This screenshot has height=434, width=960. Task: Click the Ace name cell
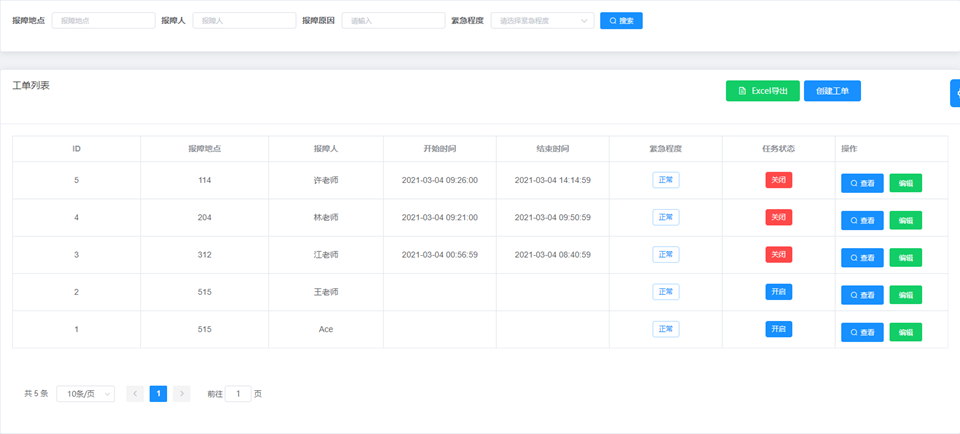[326, 329]
